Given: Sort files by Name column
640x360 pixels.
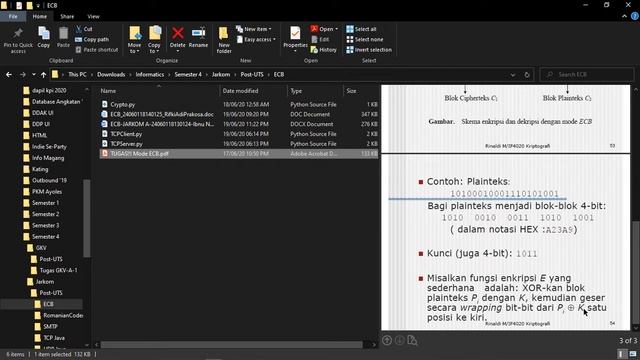Looking at the screenshot, I should [158, 91].
